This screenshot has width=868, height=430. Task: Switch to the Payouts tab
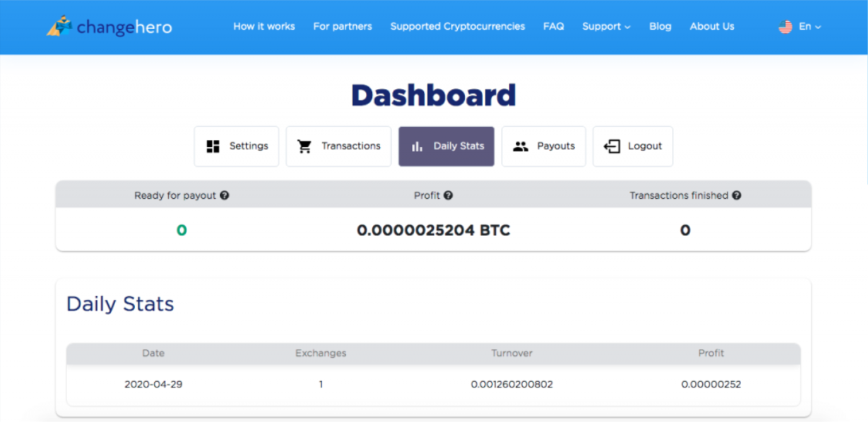coord(543,146)
